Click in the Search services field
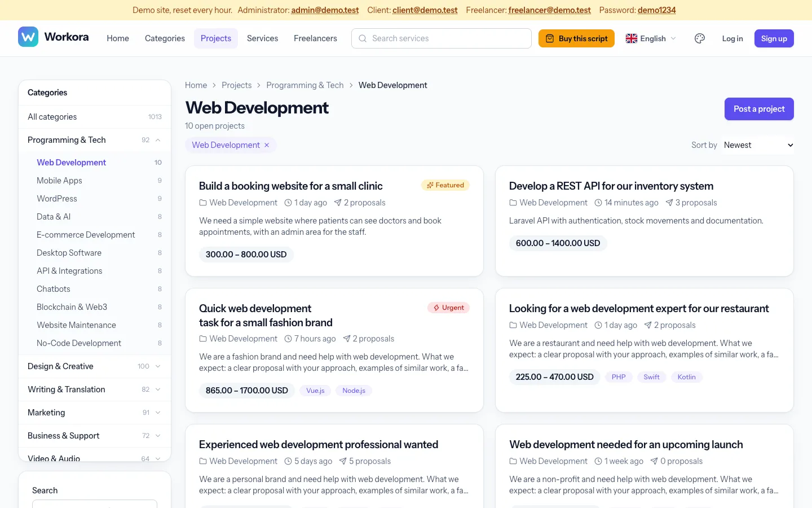The image size is (812, 508). point(442,38)
